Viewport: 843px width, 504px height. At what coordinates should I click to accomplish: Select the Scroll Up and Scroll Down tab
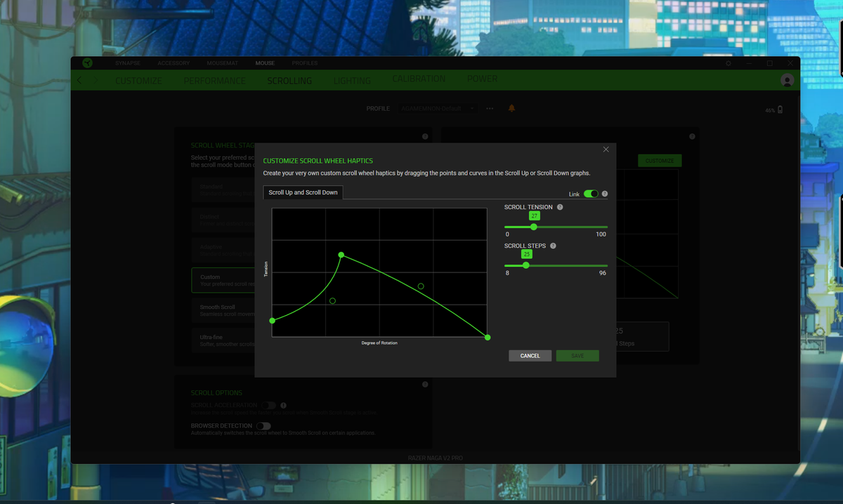point(303,192)
